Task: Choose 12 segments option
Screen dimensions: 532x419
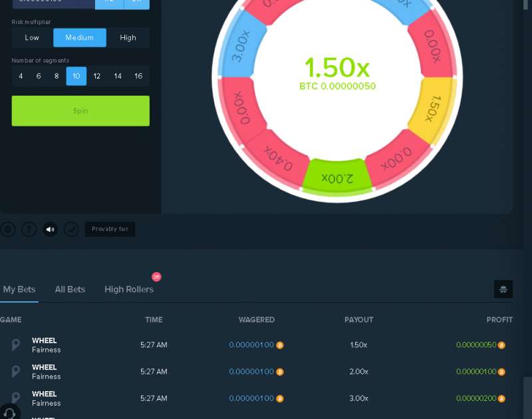Action: pos(96,76)
